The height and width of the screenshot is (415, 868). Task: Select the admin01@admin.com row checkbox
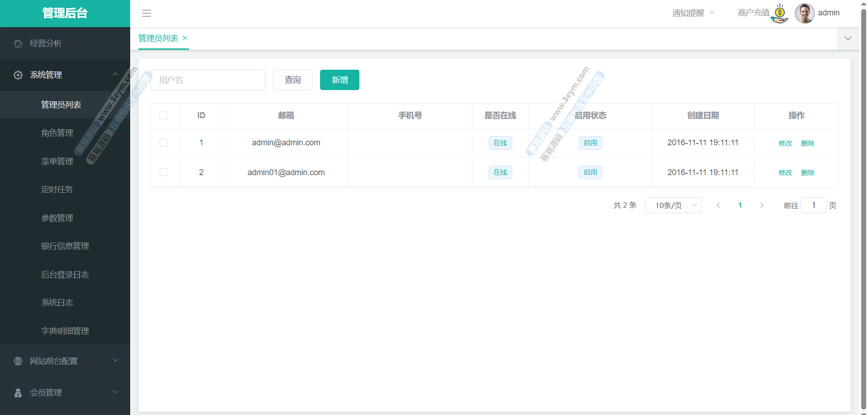point(164,172)
